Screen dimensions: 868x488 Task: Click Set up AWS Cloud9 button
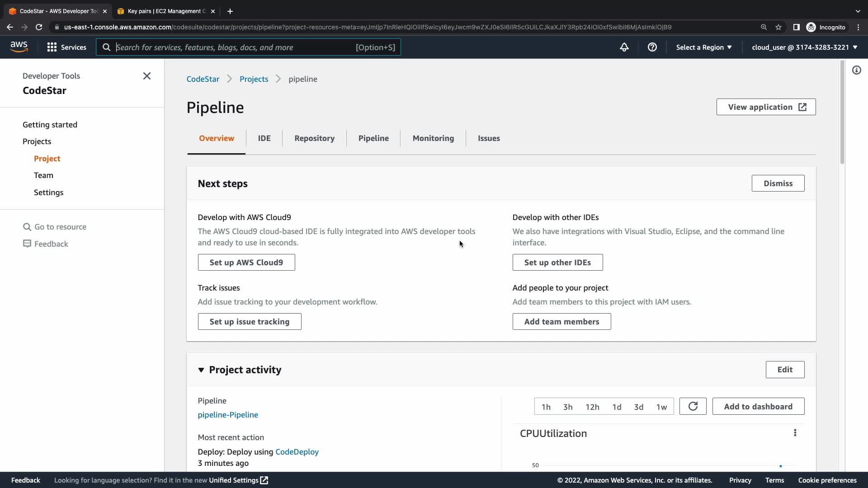[246, 262]
